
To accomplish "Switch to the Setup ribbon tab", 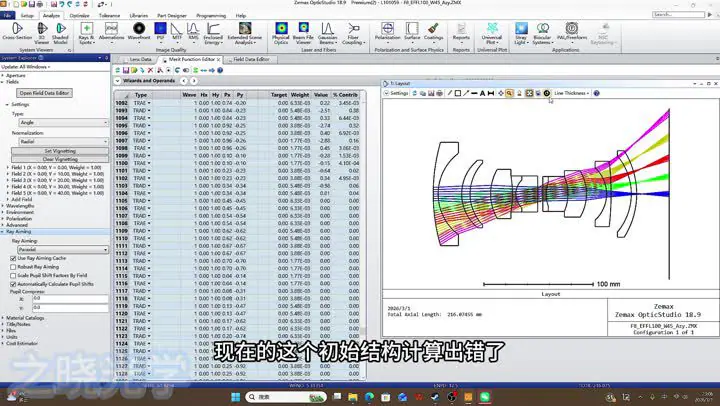I will (27, 15).
